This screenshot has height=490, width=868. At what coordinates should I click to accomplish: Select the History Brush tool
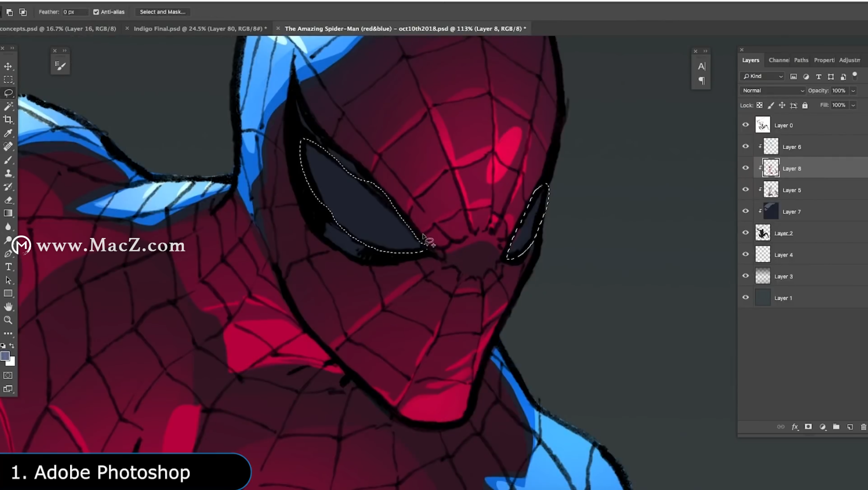coord(8,187)
